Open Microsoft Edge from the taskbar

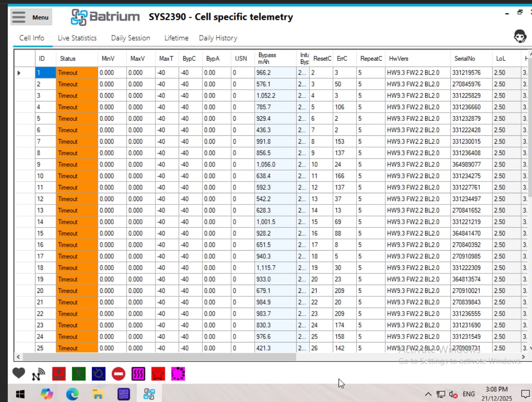[x=73, y=394]
